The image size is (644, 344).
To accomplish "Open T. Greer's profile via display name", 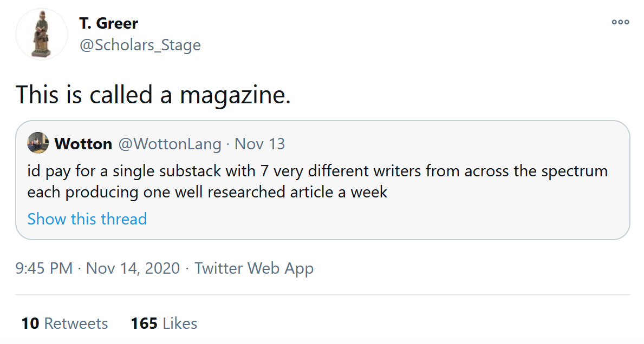I will pyautogui.click(x=108, y=24).
